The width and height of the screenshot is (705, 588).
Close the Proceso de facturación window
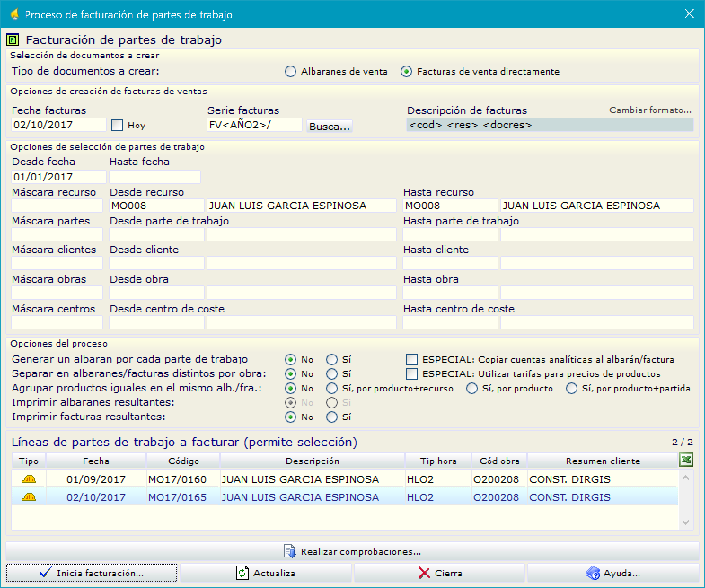click(x=689, y=14)
